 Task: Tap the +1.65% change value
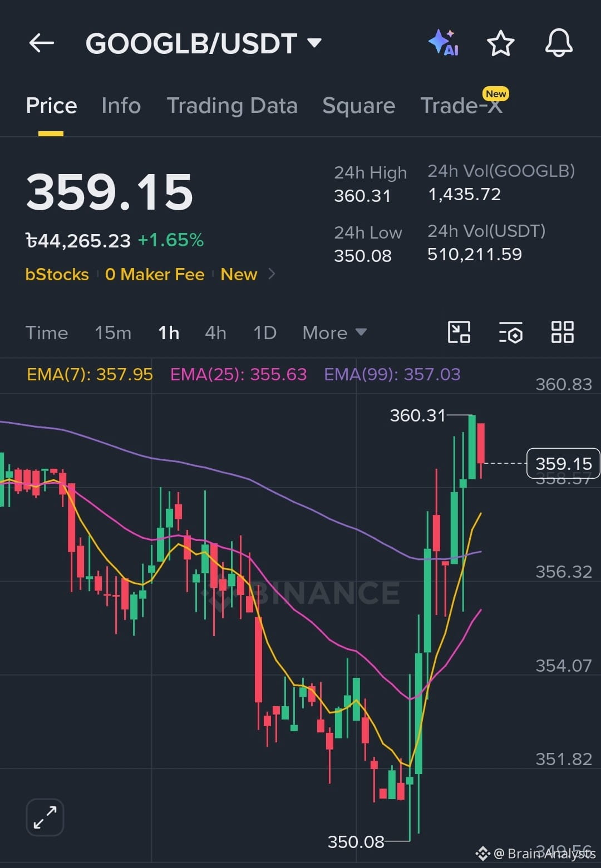click(x=171, y=240)
